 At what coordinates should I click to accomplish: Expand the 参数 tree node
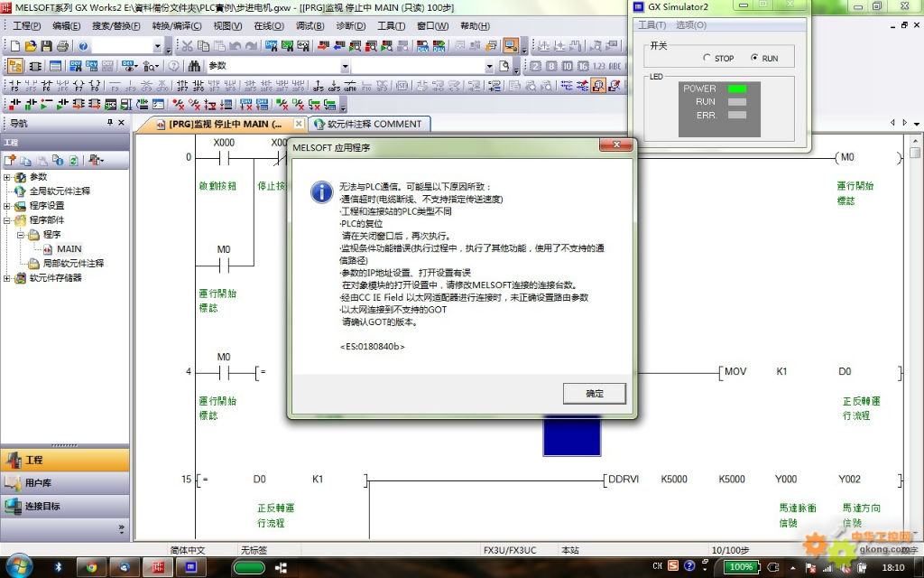click(x=7, y=177)
